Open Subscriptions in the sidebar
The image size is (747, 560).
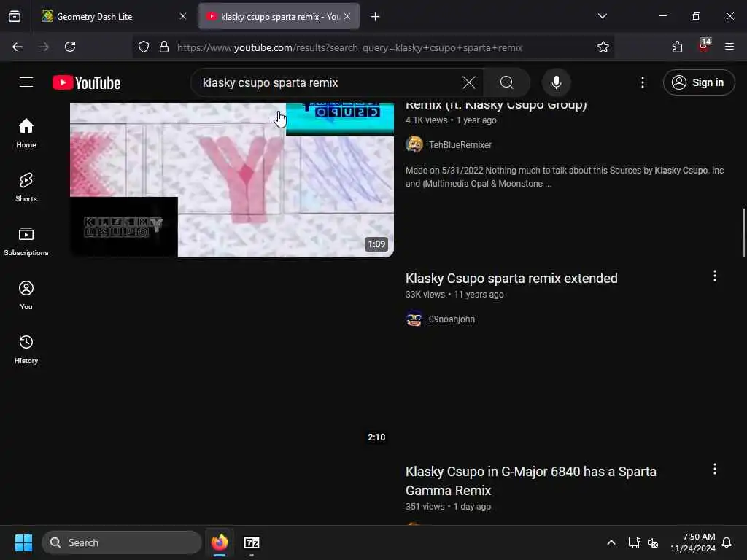pos(26,241)
